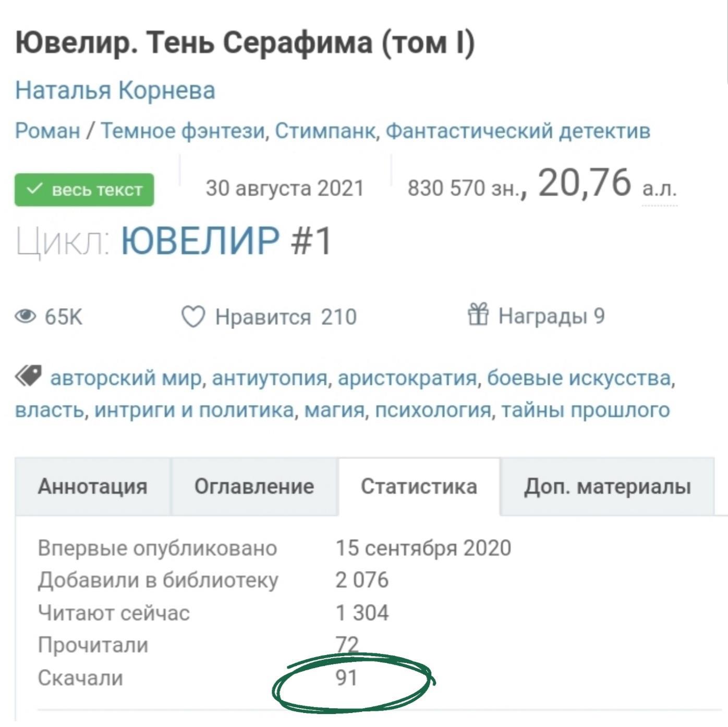Open the Темное фэнтези genre
This screenshot has width=728, height=727.
pos(183,130)
